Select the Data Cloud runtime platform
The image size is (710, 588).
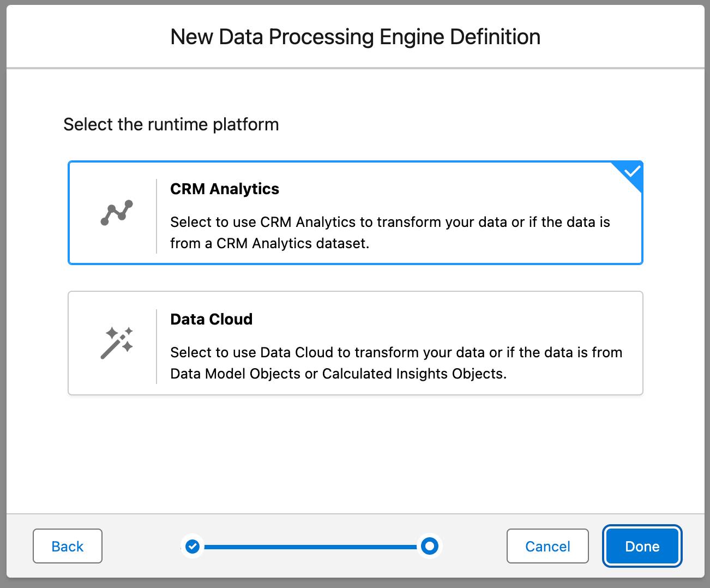point(354,343)
